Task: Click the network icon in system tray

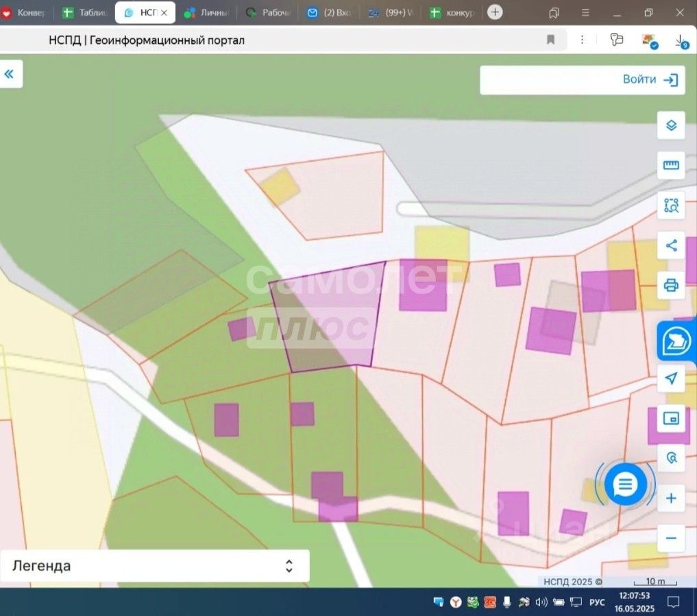Action: 576,602
